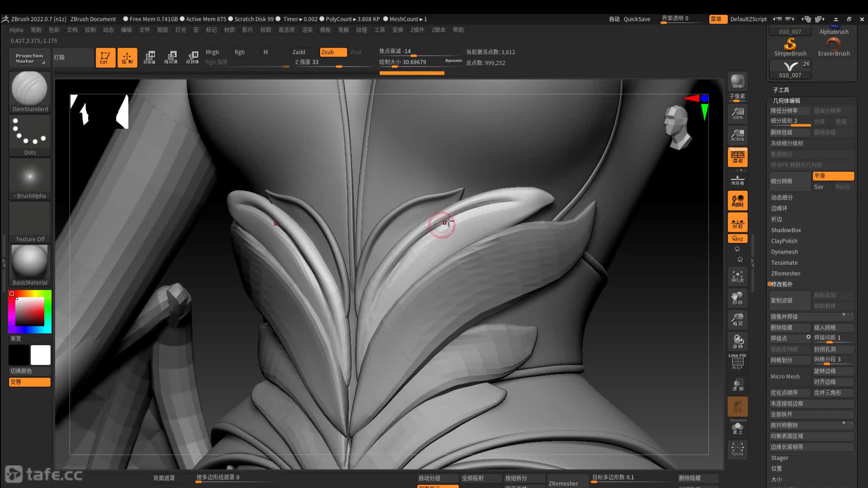The image size is (868, 488).
Task: Select the Move axis (M) tool
Action: (x=150, y=58)
